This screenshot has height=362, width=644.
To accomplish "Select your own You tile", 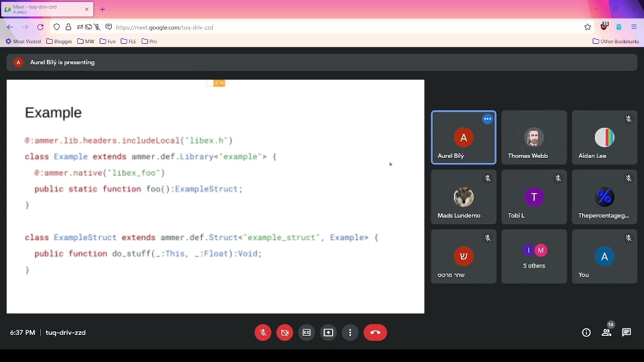I will click(605, 257).
